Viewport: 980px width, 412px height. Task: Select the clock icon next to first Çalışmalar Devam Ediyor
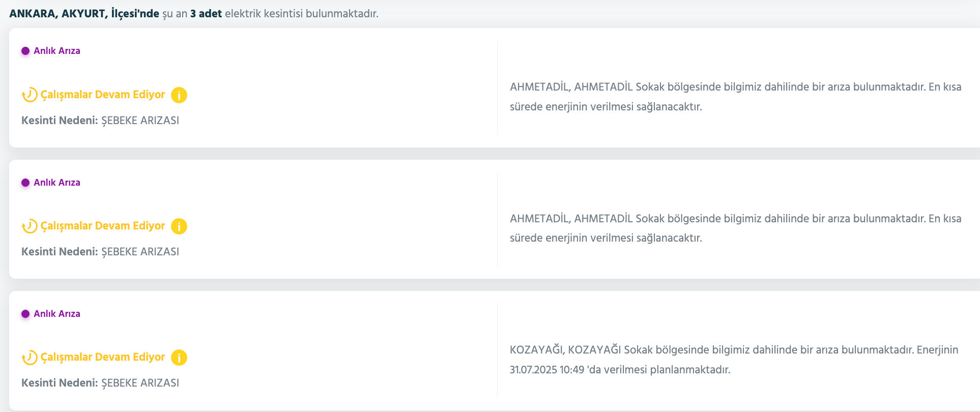[x=28, y=95]
